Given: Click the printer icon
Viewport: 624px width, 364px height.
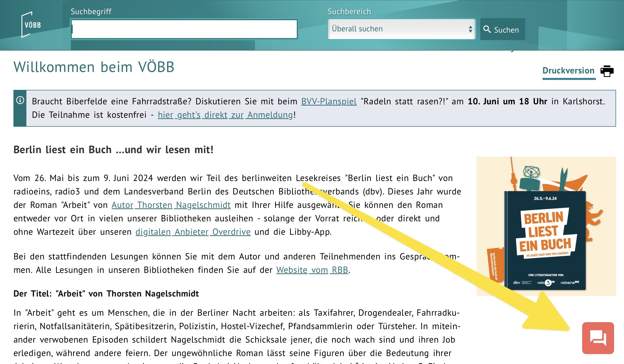Looking at the screenshot, I should click(x=607, y=71).
